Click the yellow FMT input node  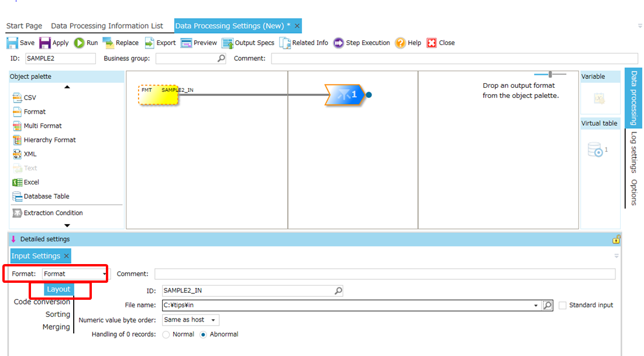point(158,95)
